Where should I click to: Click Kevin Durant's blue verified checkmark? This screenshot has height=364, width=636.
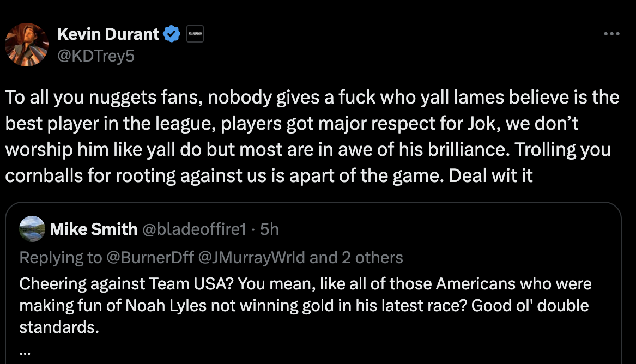point(172,33)
